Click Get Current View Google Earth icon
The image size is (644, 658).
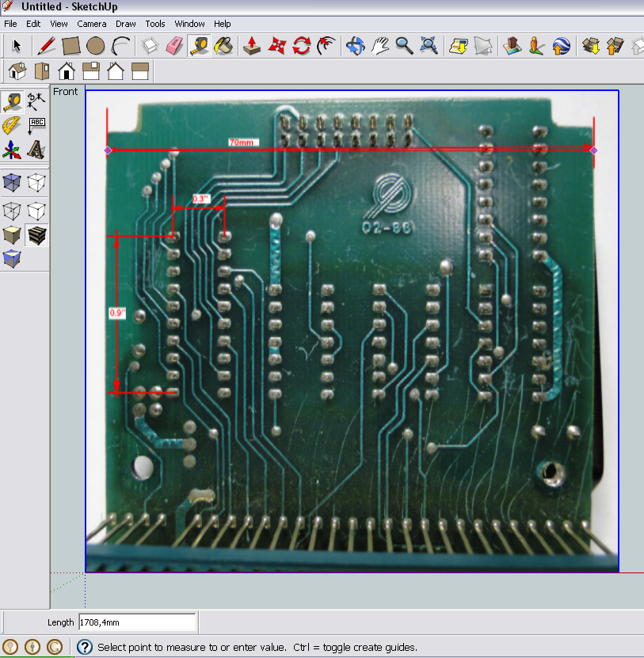click(x=458, y=45)
